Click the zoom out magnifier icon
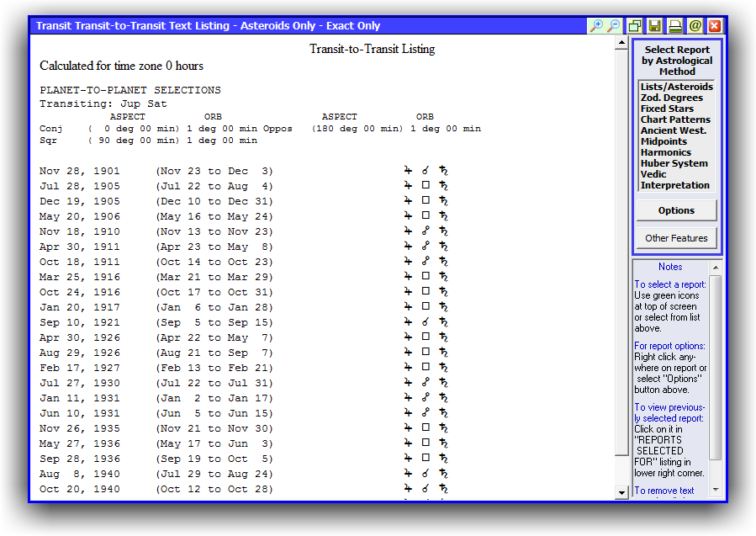This screenshot has width=756, height=536. click(613, 25)
